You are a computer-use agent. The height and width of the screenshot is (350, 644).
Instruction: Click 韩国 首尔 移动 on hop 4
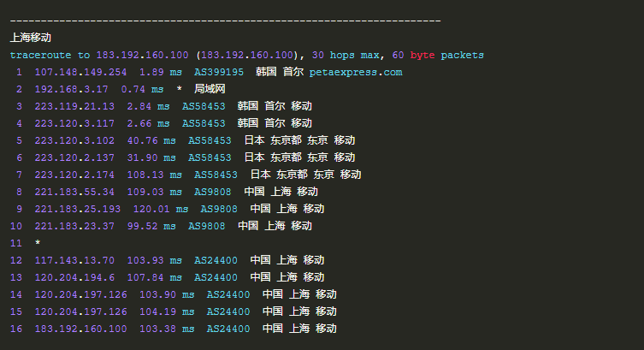(x=275, y=123)
